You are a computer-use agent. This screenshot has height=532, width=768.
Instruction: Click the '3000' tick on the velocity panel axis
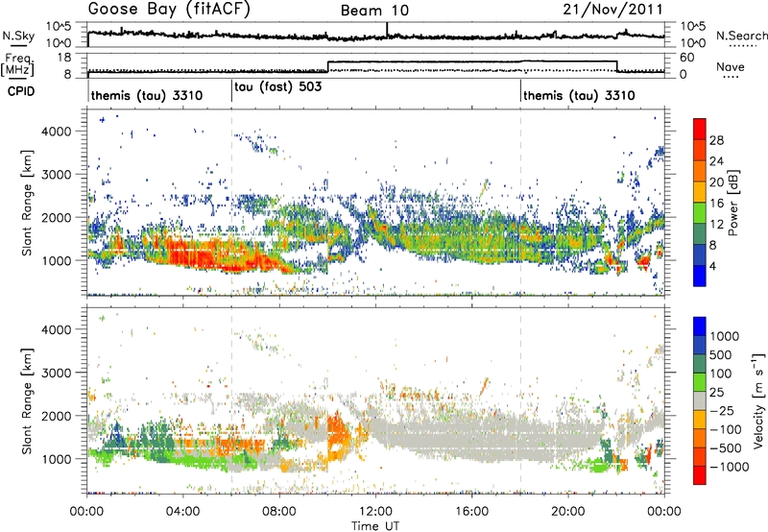[57, 373]
